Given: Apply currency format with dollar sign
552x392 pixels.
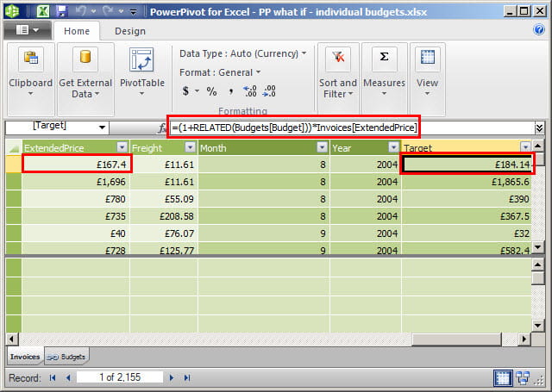Looking at the screenshot, I should click(x=185, y=91).
